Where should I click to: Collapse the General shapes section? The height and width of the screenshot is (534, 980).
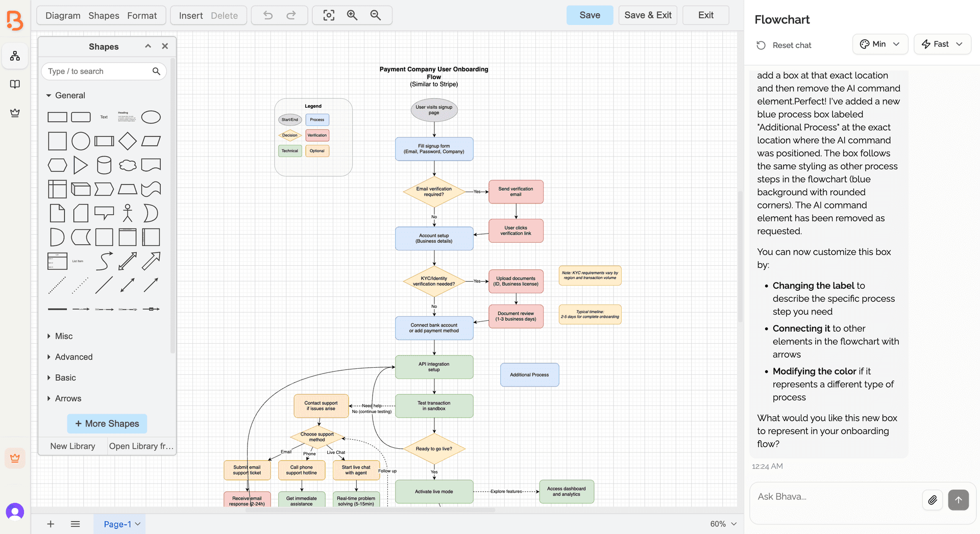(66, 95)
